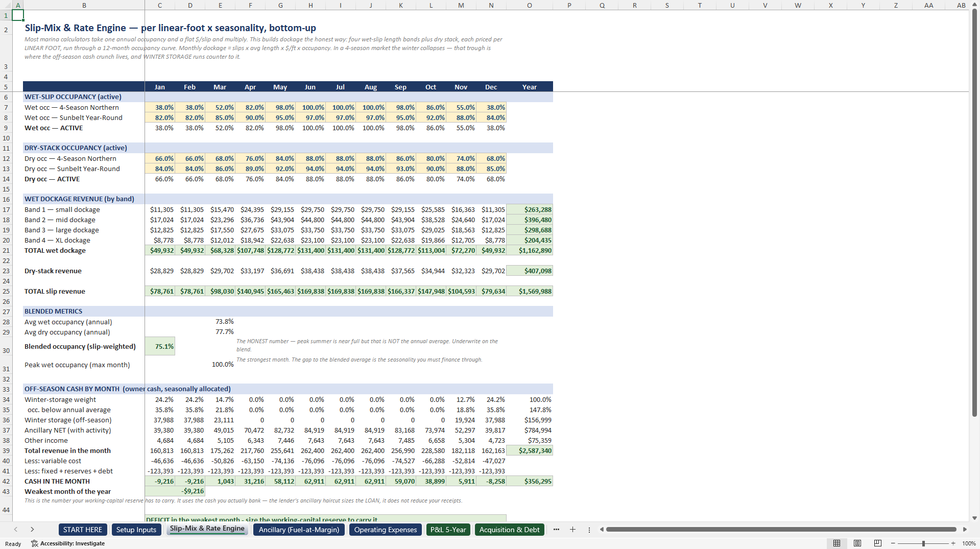Select avg wet occupancy 73.8%
This screenshot has width=980, height=549.
click(x=220, y=321)
